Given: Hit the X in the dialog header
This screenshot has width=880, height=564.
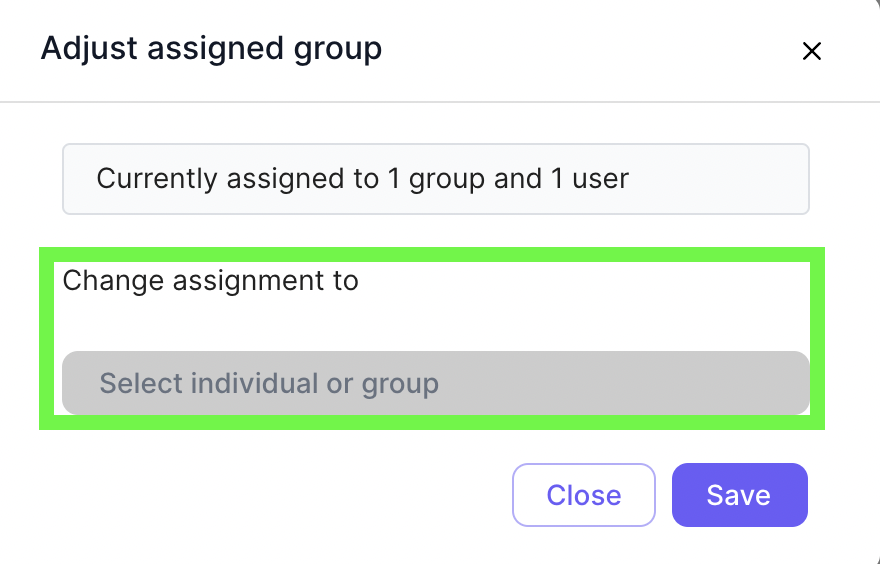Looking at the screenshot, I should click(811, 51).
